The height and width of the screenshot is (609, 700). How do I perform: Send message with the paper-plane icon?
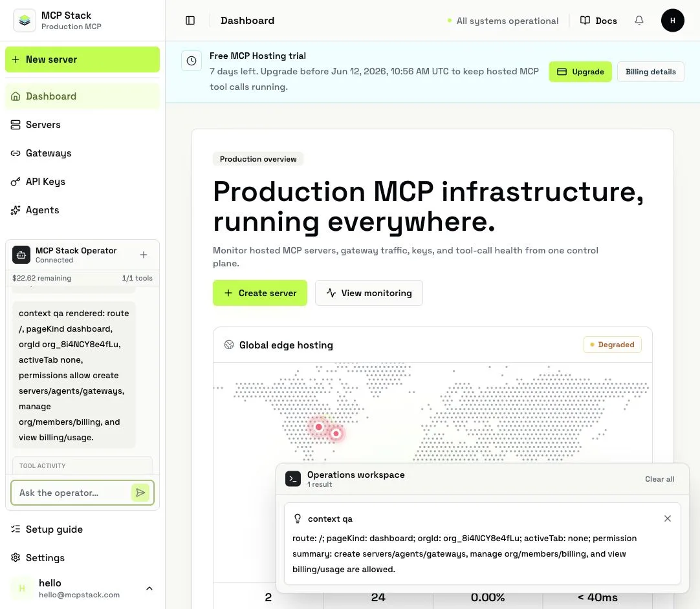click(140, 493)
